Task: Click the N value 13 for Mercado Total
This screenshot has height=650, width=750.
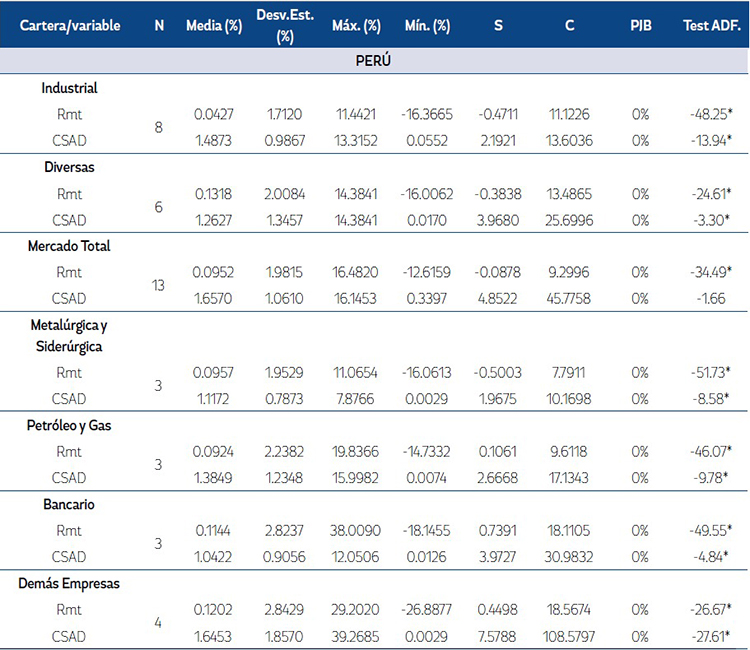Action: coord(159,285)
